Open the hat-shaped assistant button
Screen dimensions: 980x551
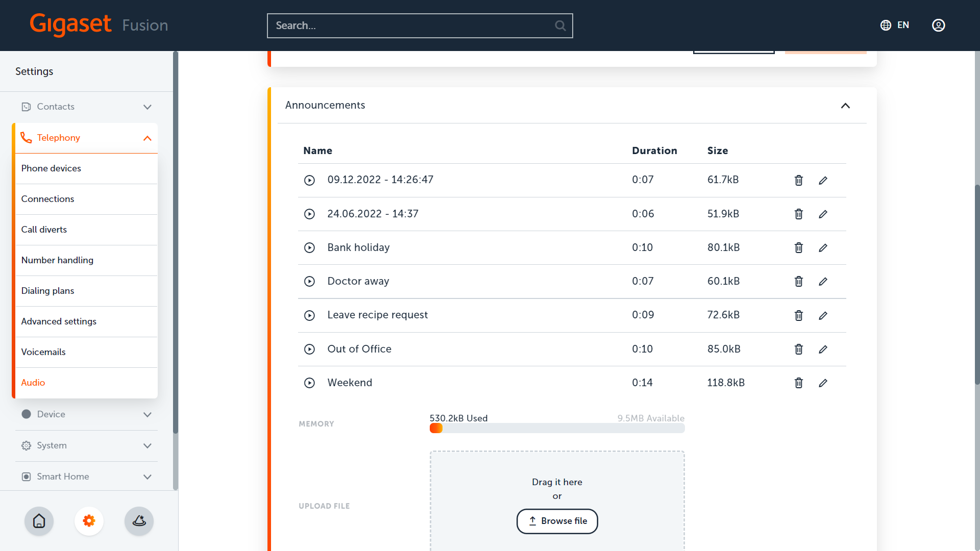pos(139,521)
